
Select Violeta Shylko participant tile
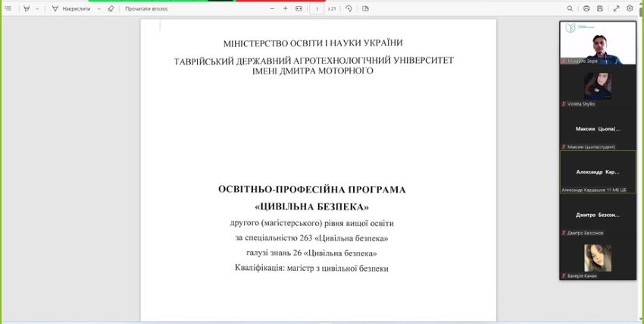(x=598, y=87)
